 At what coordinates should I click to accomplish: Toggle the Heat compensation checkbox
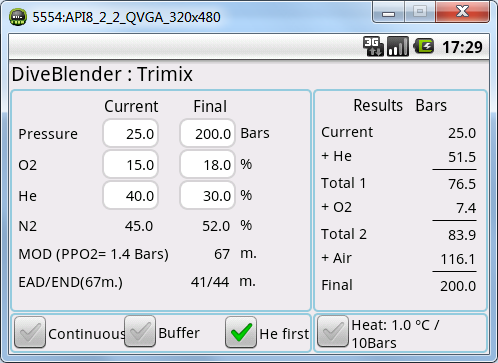[333, 332]
